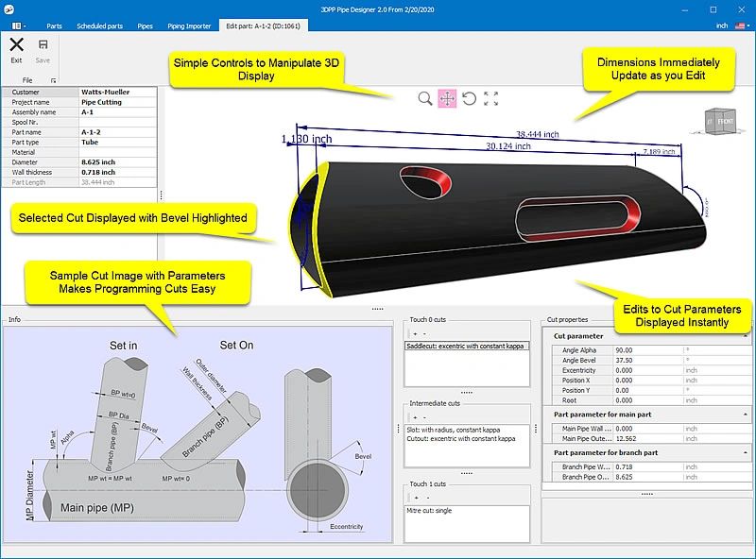Click the plus button under Touch 1 cuts
The image size is (756, 559).
[419, 496]
